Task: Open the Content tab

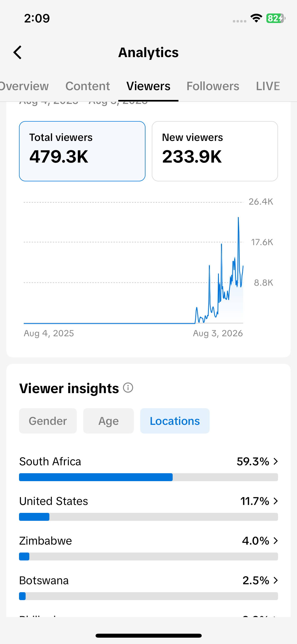Action: [x=88, y=86]
